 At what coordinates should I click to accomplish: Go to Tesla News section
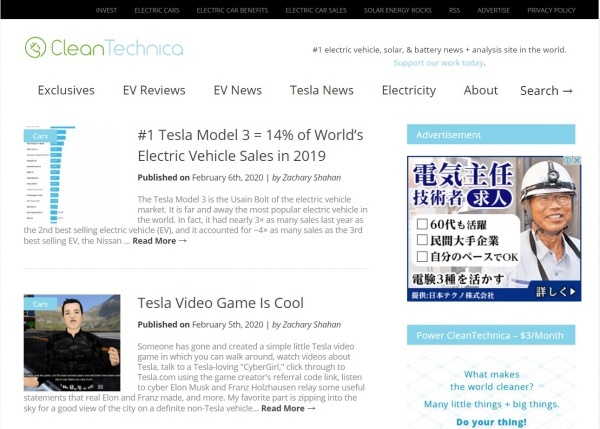tap(321, 90)
